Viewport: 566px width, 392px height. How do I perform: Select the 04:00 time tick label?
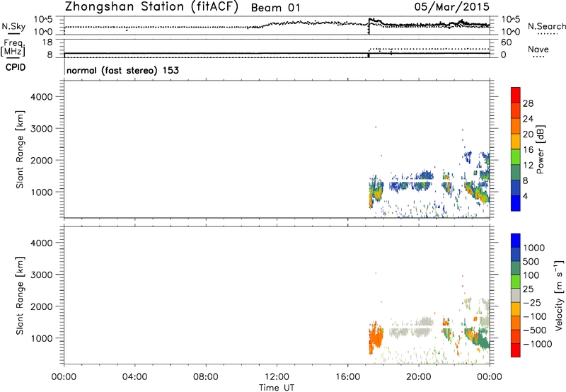tap(134, 377)
